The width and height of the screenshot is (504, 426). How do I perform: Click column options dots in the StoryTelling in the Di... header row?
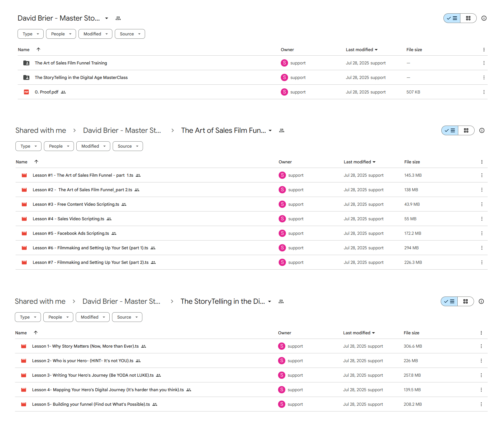point(481,333)
